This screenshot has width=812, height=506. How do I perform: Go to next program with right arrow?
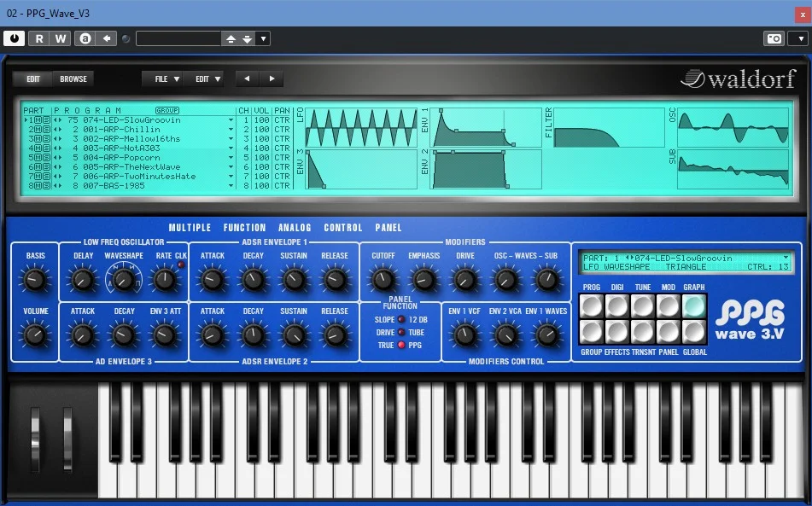click(272, 79)
